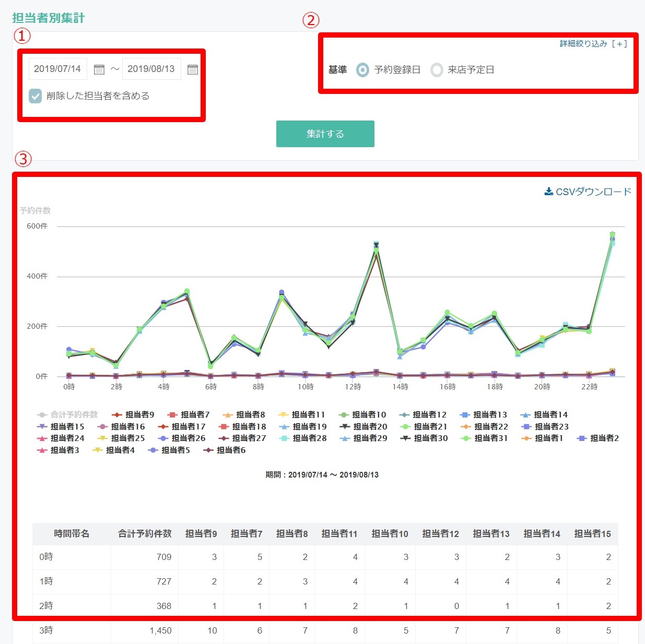
Task: Click the CSVダウンロード link
Action: tap(588, 192)
